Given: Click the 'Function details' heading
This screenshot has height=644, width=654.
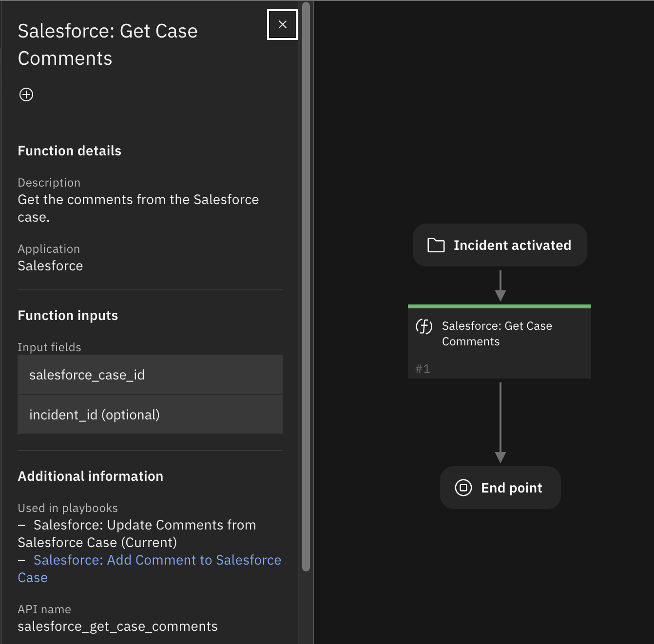Looking at the screenshot, I should (x=70, y=151).
